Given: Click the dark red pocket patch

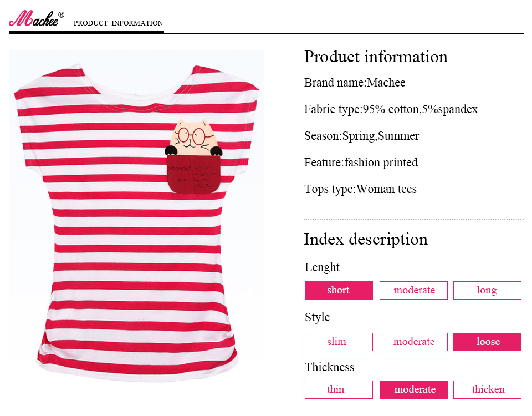Looking at the screenshot, I should point(192,175).
